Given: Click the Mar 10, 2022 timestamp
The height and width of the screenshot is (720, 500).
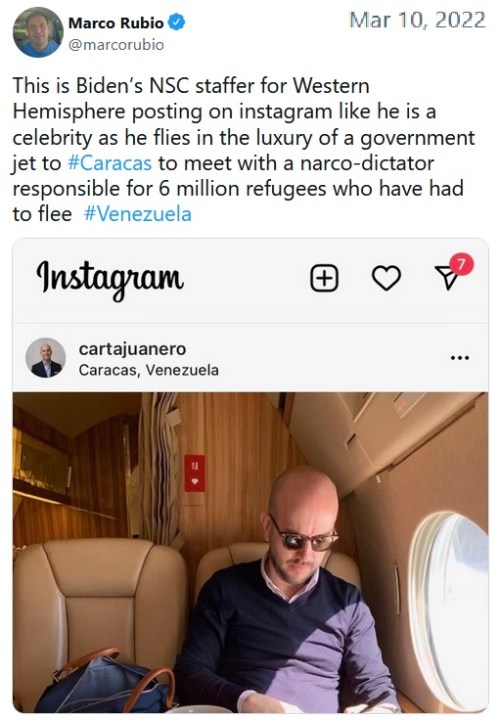Looking at the screenshot, I should 417,20.
